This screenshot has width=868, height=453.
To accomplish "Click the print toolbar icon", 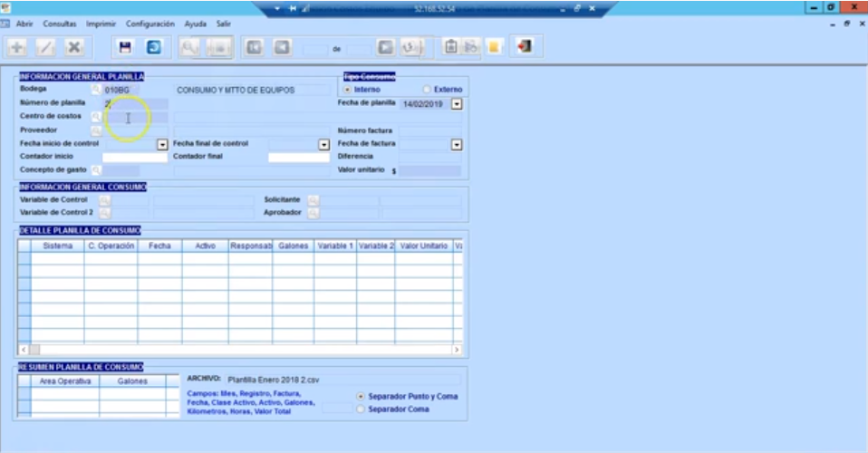I will (218, 48).
